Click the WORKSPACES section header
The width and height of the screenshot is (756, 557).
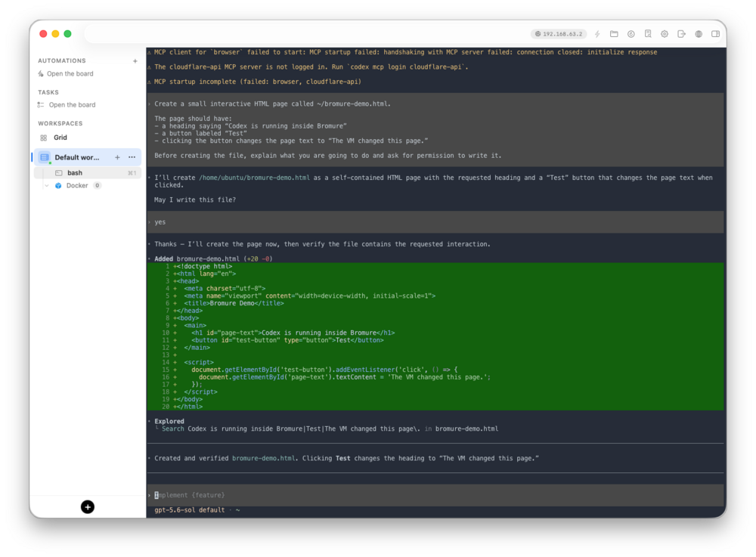60,123
